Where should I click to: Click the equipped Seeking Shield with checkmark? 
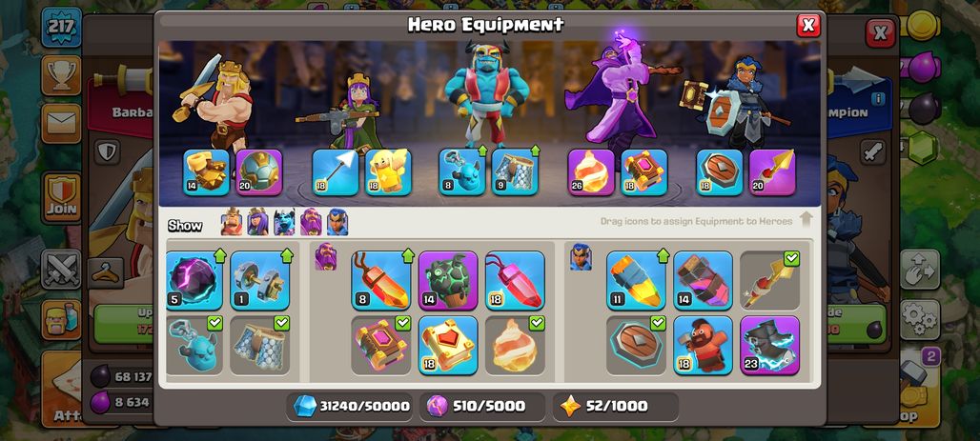click(x=636, y=346)
